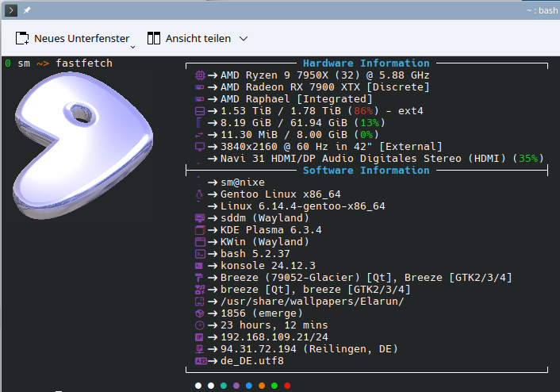This screenshot has height=392, width=560.
Task: Open the dropdown arrow under Neues Unterfenster
Action: click(132, 47)
